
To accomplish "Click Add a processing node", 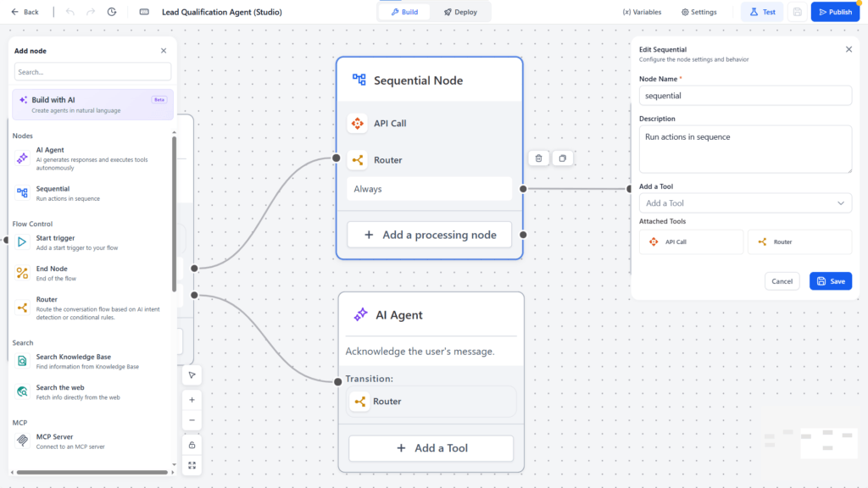I will pyautogui.click(x=430, y=235).
